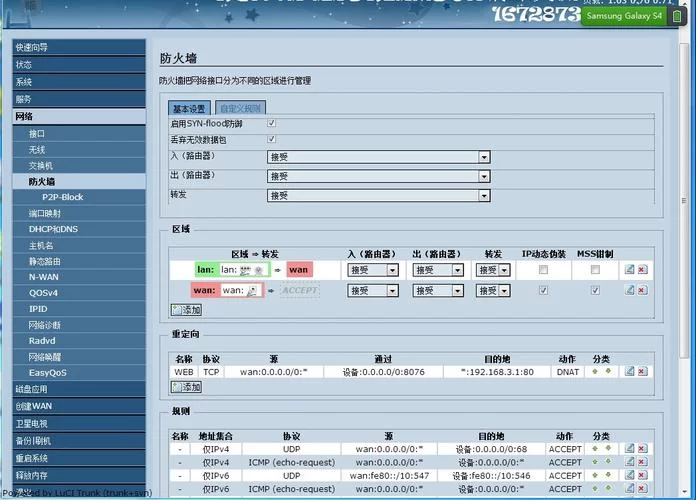Delete the IPv6 UDP 547 rule
This screenshot has width=696, height=500.
(642, 475)
